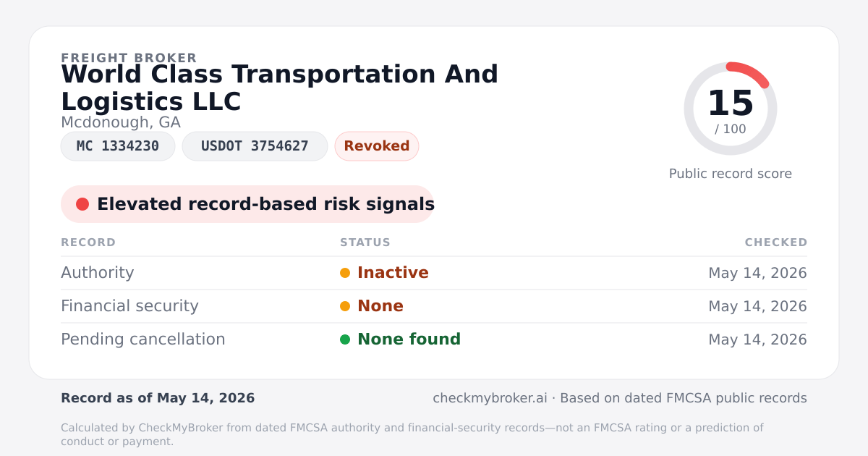Click the red risk signal dot

82,204
